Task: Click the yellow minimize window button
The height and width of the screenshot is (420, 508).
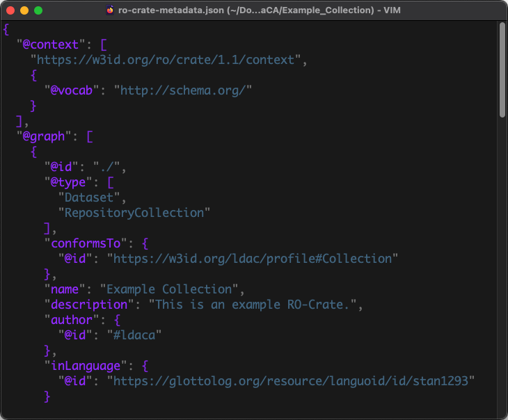Action: (24, 10)
